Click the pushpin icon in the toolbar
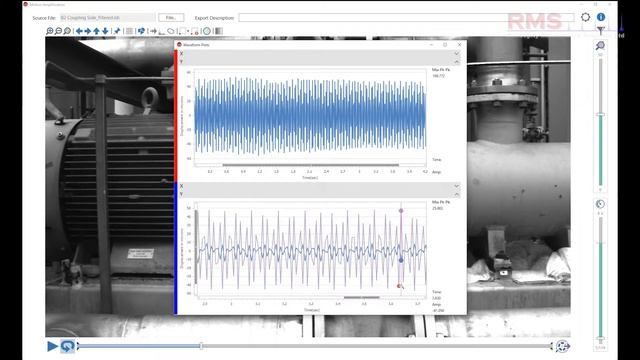This screenshot has height=360, width=640. [x=117, y=31]
